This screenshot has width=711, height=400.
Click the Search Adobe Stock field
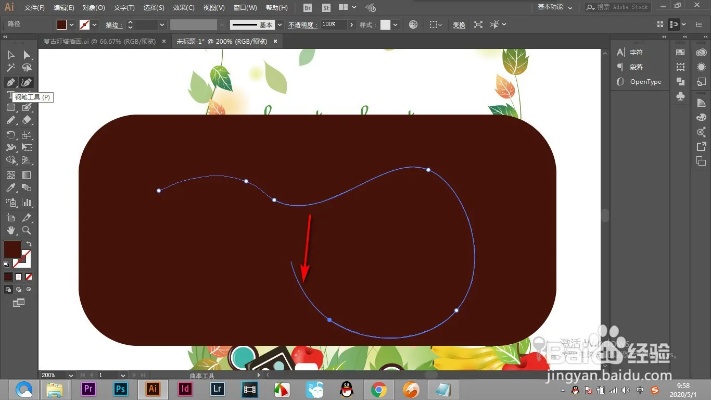pos(618,7)
